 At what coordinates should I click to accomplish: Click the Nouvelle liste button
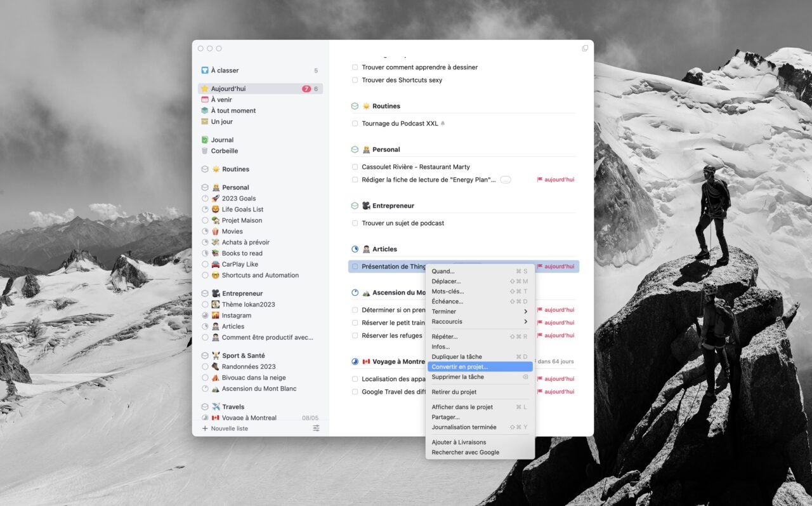[x=225, y=429]
